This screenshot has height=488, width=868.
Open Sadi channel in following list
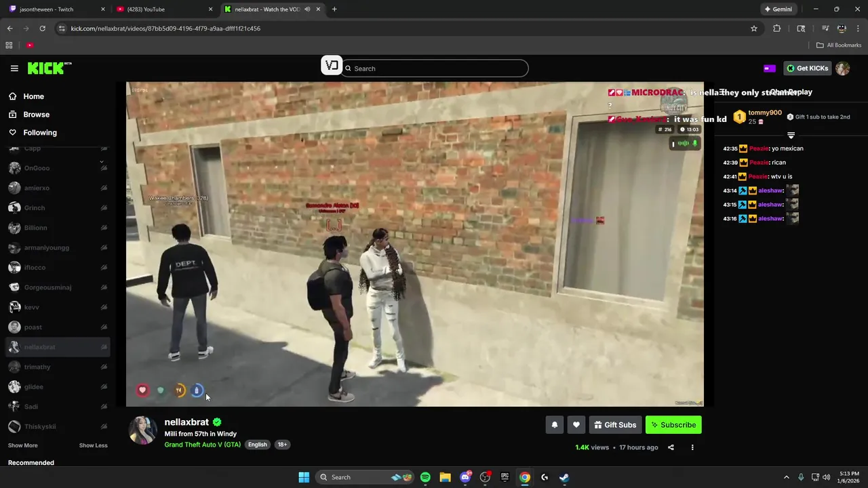coord(58,407)
